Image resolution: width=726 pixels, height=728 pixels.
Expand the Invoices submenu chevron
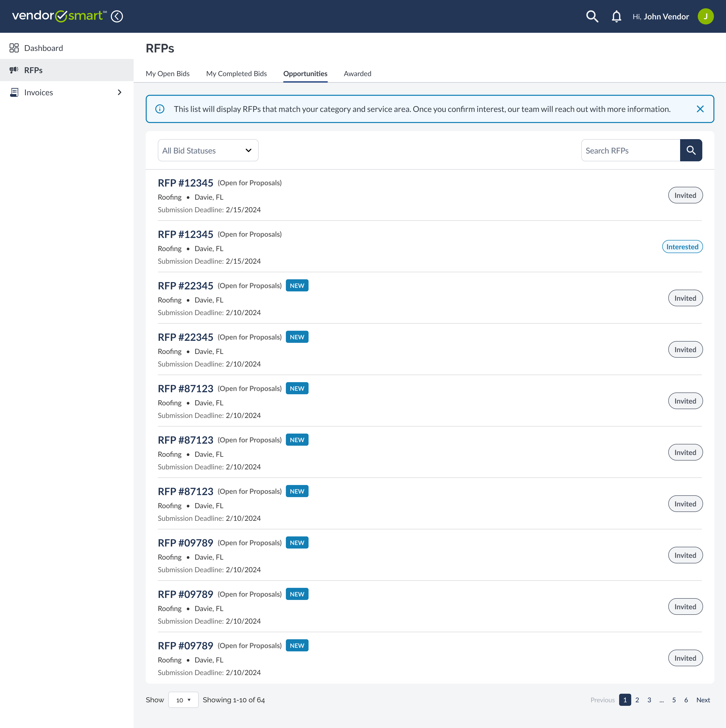119,92
